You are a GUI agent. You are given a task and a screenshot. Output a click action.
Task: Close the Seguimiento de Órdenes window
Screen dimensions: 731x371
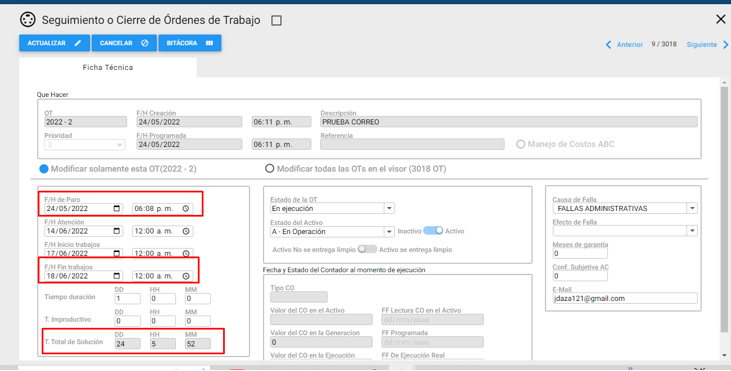point(720,19)
